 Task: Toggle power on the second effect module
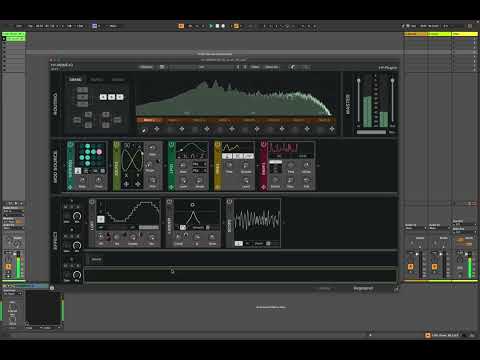(x=169, y=202)
